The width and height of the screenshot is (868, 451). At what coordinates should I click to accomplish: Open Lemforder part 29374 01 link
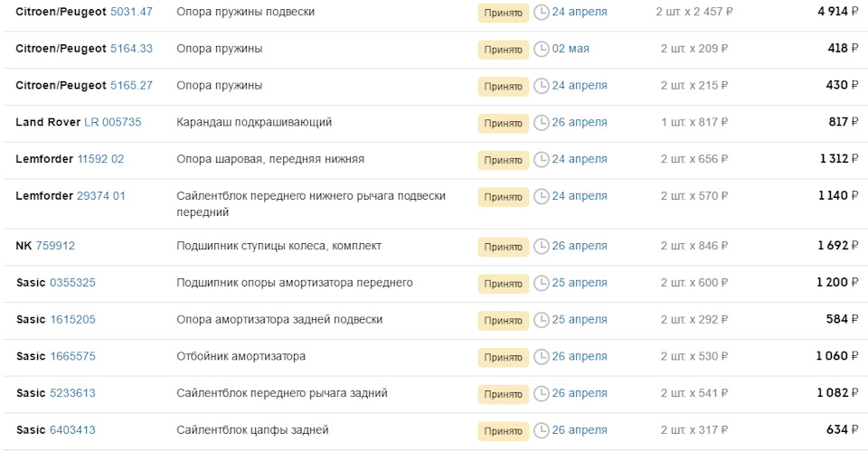101,196
